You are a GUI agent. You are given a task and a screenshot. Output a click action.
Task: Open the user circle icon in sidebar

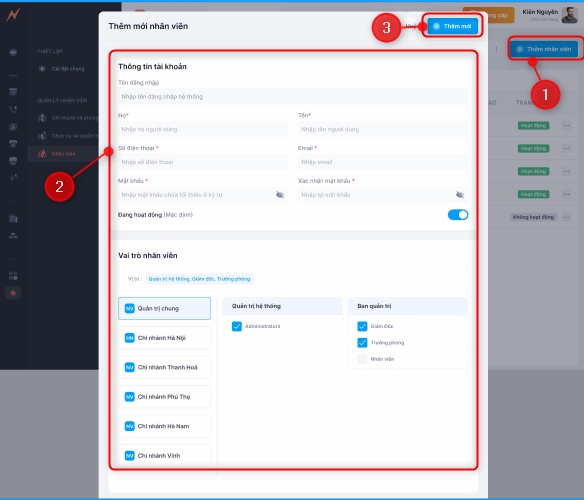13,127
